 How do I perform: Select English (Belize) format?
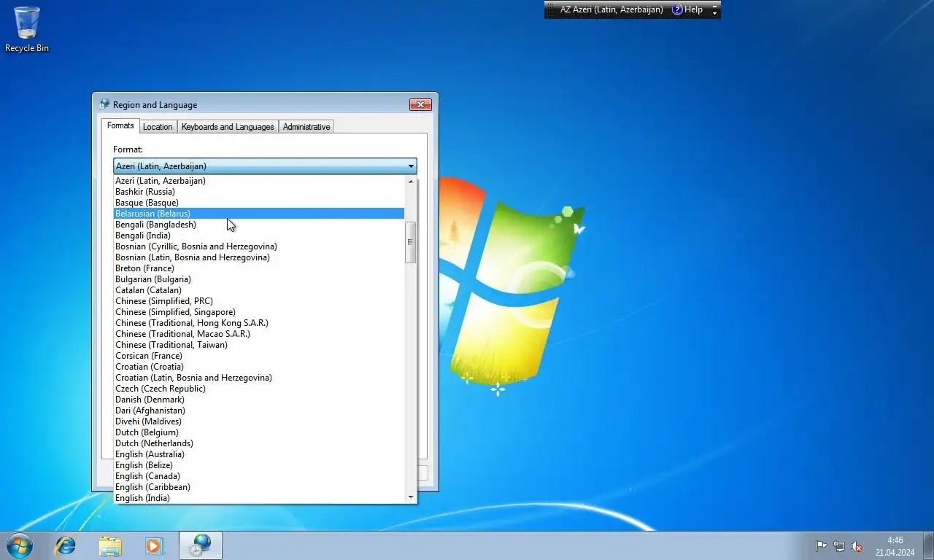pyautogui.click(x=259, y=465)
